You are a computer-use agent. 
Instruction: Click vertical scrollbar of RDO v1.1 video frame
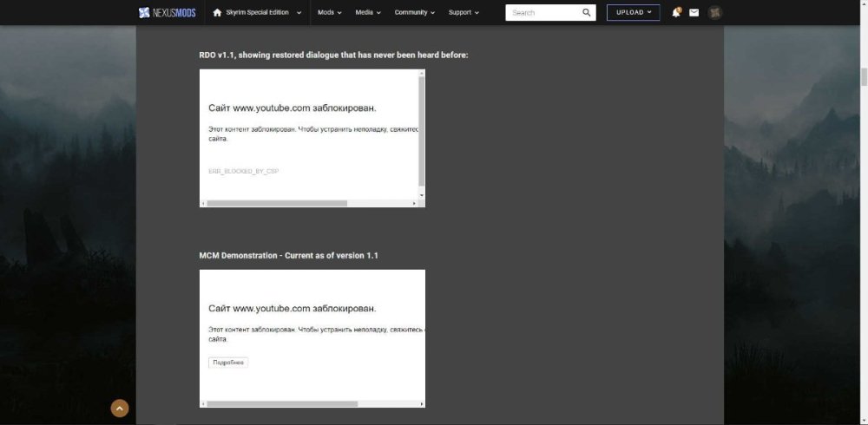point(421,131)
